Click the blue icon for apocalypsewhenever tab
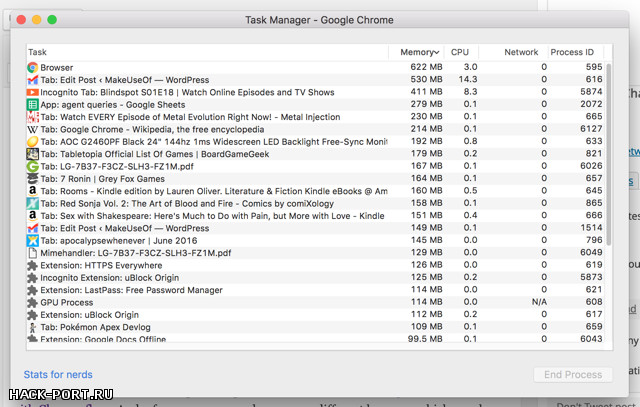The image size is (640, 407). pyautogui.click(x=33, y=240)
